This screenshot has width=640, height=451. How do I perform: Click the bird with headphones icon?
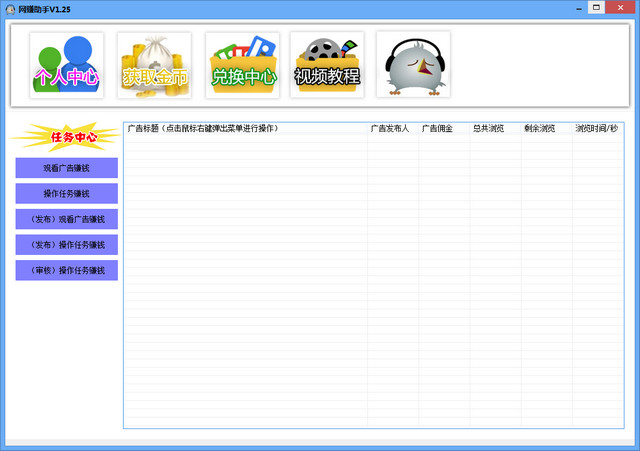click(x=413, y=65)
